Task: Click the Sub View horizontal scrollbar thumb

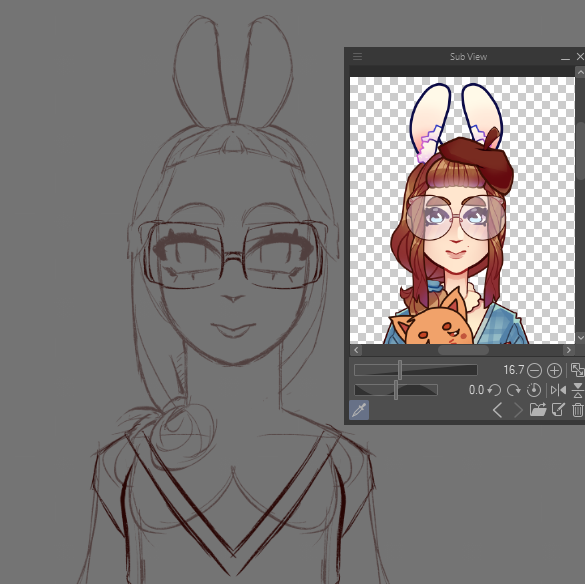Action: pos(463,350)
